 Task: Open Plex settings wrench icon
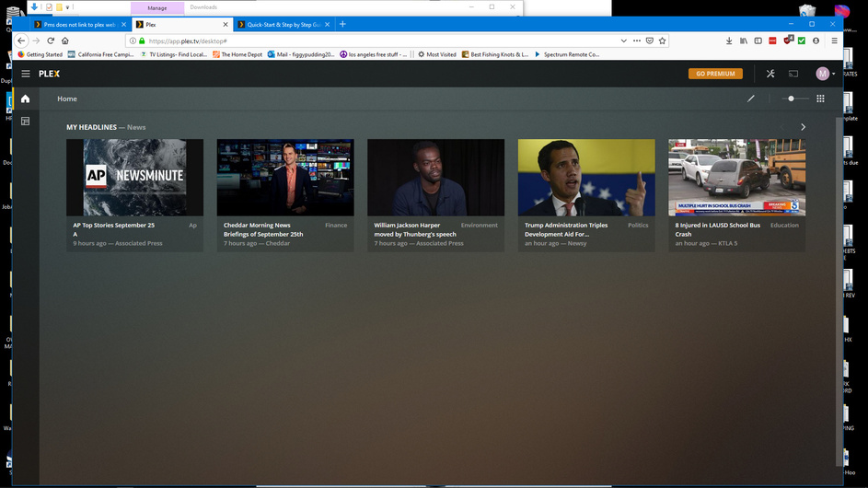point(770,74)
